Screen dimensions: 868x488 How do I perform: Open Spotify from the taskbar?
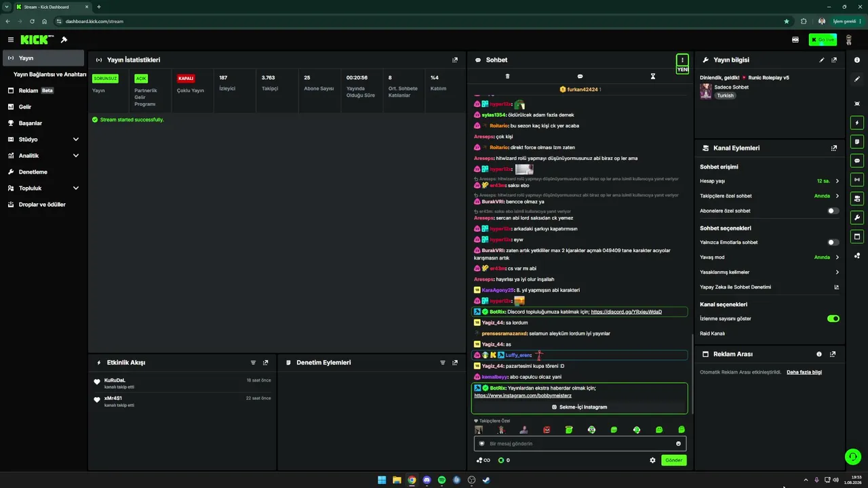click(441, 480)
